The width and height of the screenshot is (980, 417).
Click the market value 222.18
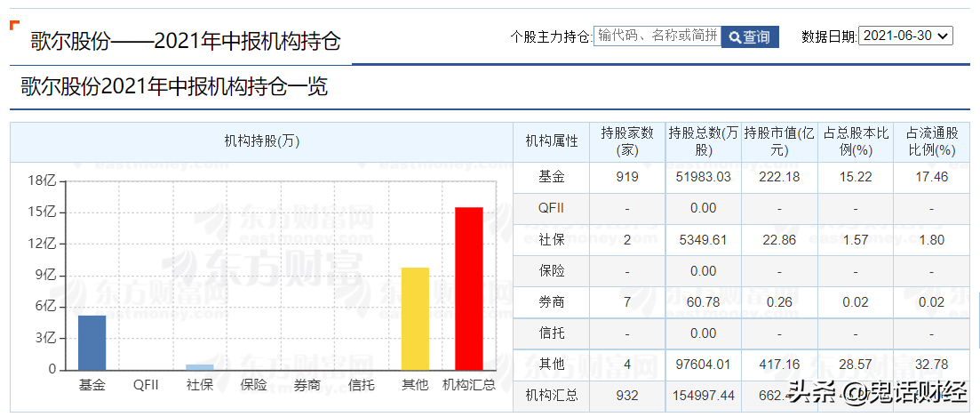(x=778, y=177)
